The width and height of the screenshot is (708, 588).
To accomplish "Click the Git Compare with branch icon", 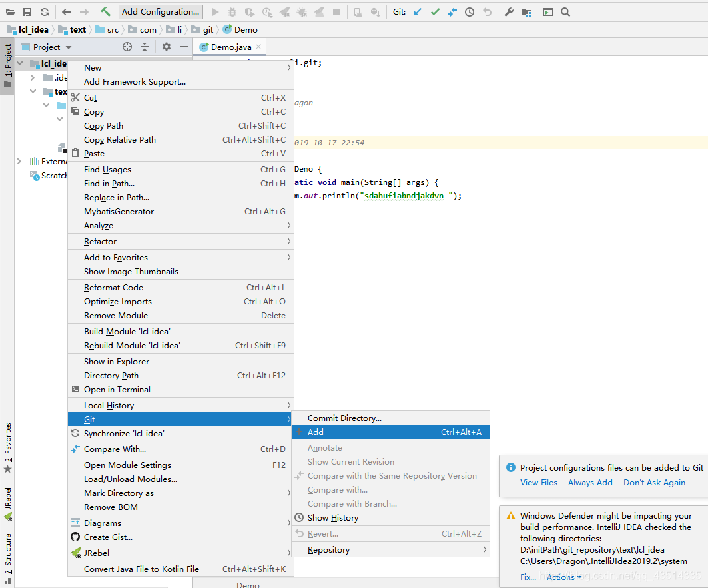I will 452,12.
